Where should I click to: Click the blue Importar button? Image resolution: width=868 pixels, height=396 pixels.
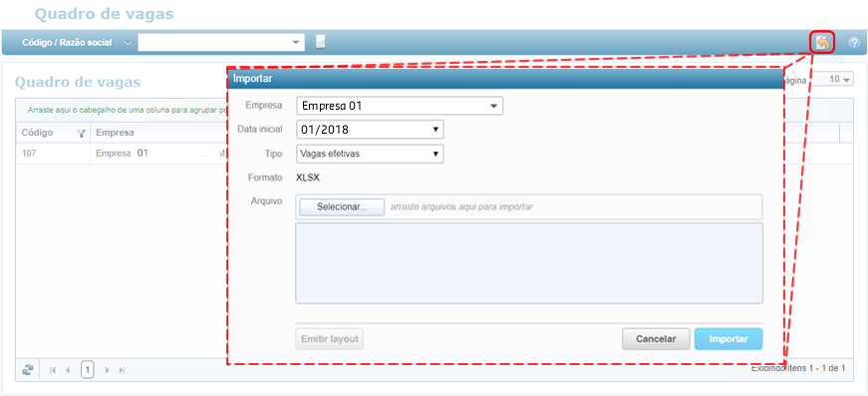[x=728, y=339]
